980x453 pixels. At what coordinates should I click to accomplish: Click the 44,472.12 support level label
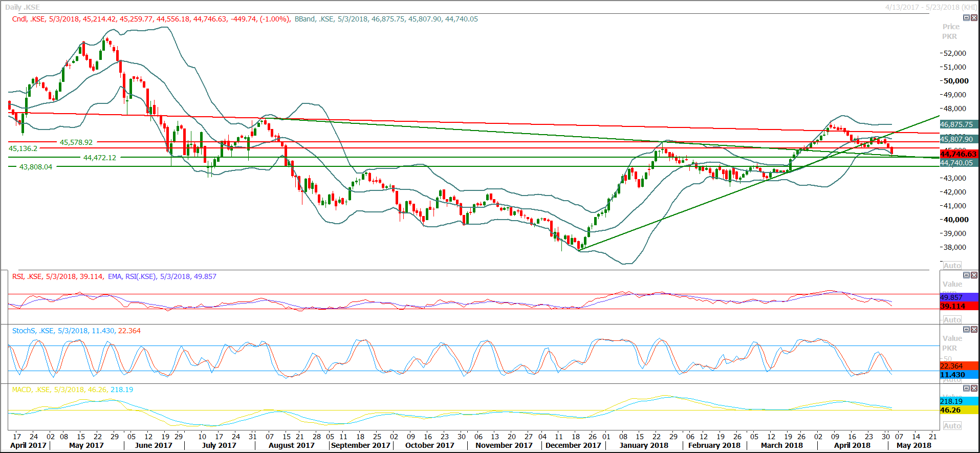coord(100,158)
